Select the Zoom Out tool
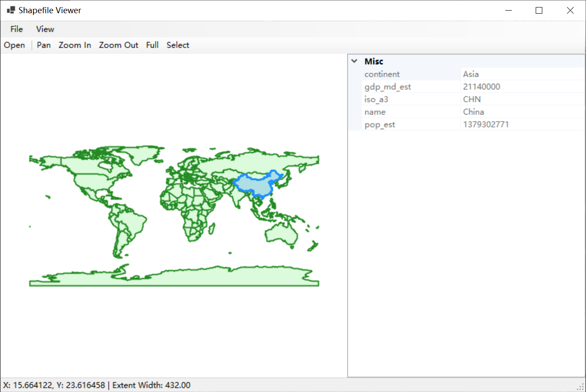586x392 pixels. click(x=118, y=45)
